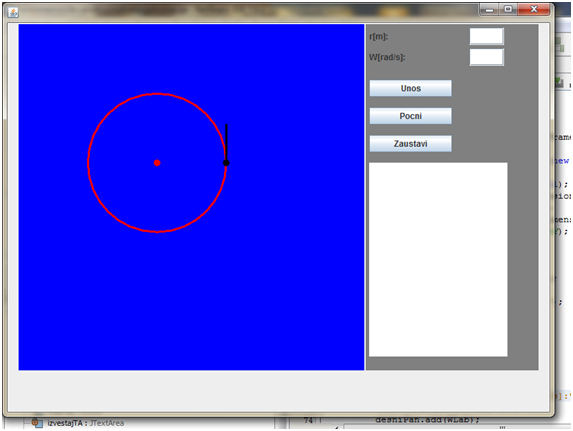Focus the W[rad/s] input field
This screenshot has height=431, width=573.
click(486, 57)
